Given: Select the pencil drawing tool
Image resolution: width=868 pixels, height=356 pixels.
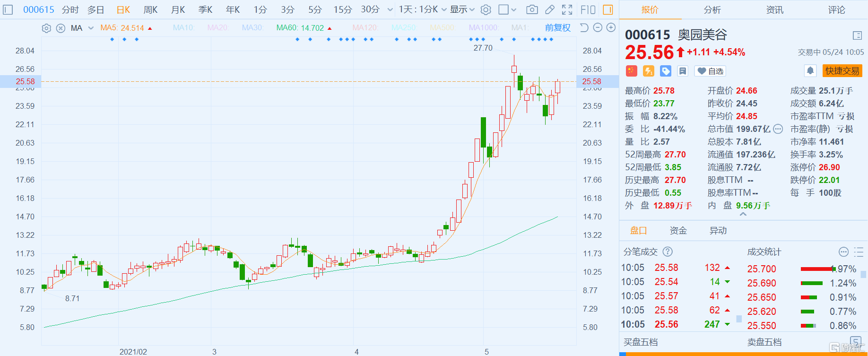Looking at the screenshot, I should point(550,9).
